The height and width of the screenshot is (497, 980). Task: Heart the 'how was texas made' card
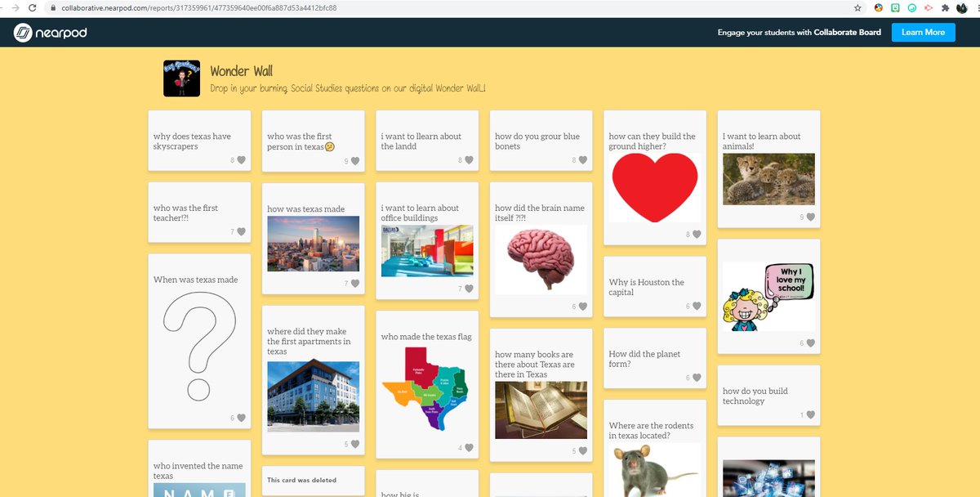point(354,284)
